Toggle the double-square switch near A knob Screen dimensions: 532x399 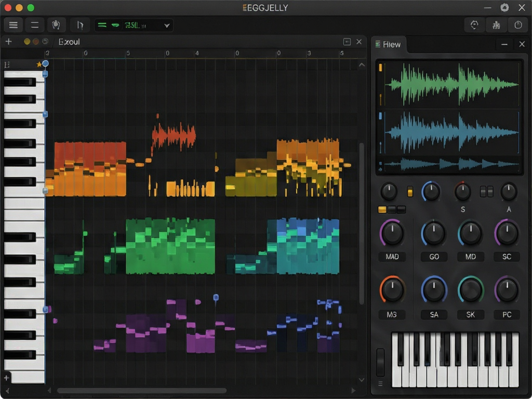tap(486, 192)
